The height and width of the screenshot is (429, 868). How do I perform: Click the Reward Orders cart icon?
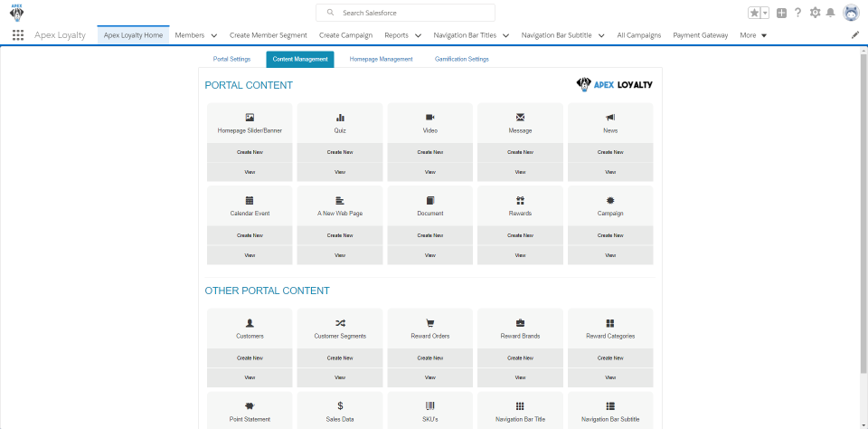point(430,323)
